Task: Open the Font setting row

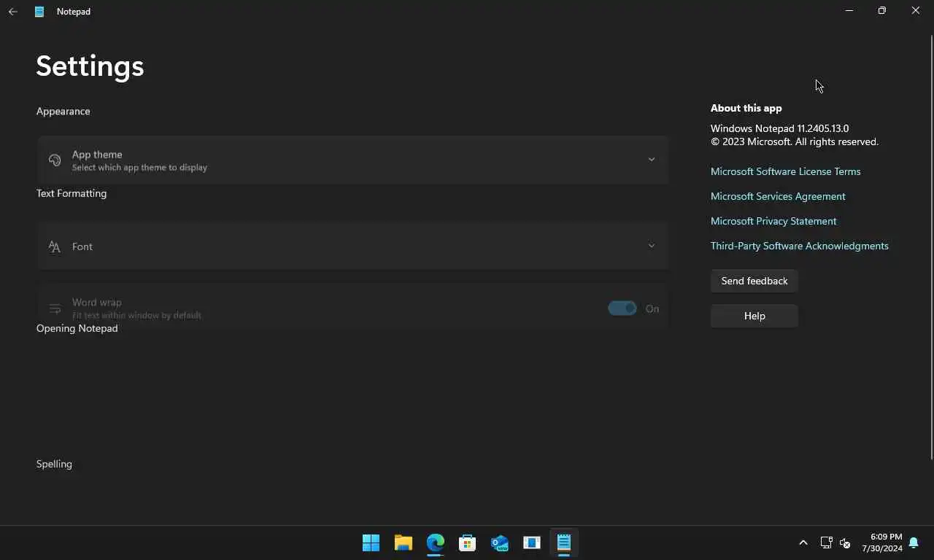Action: coord(353,246)
